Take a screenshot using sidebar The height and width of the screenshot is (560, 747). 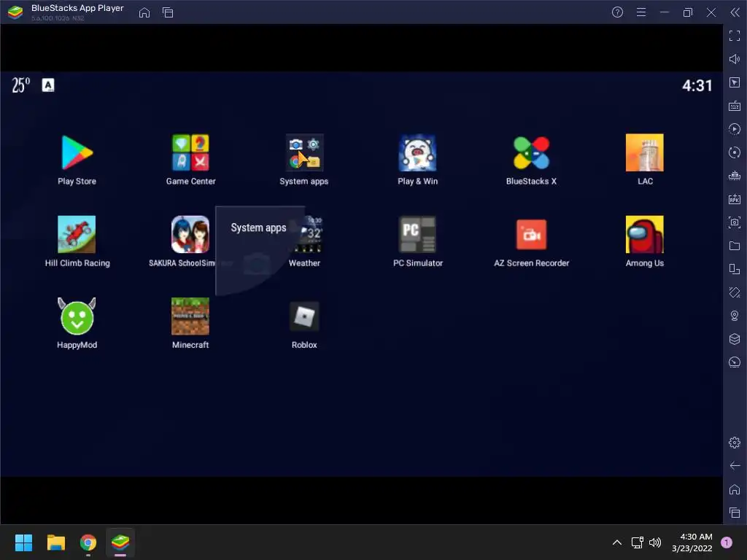[735, 222]
